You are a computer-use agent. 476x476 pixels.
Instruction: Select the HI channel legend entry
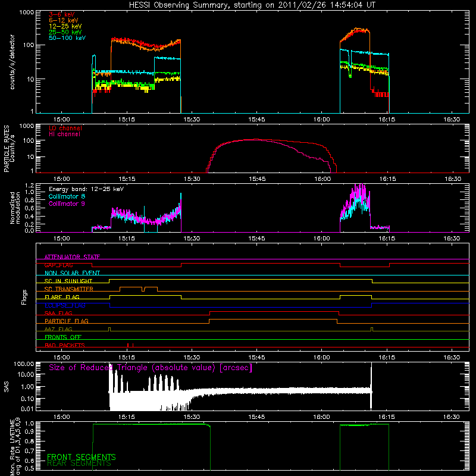tap(65, 134)
